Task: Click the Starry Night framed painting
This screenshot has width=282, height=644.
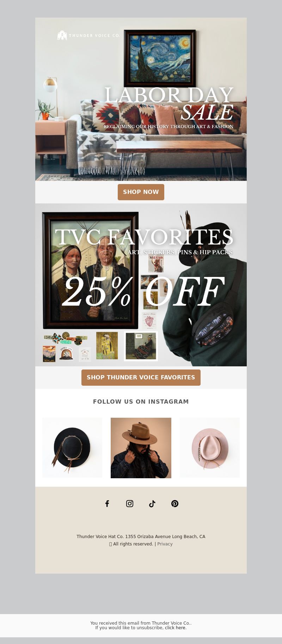Action: 160,58
